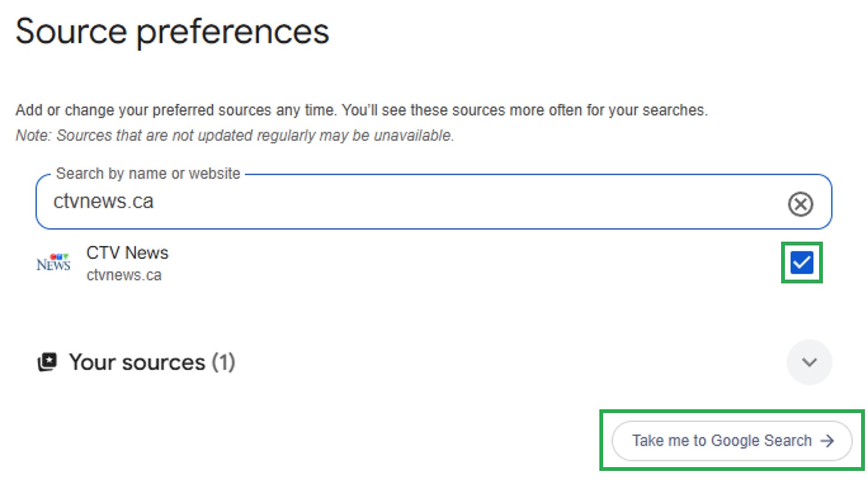Viewport: 868px width, 488px height.
Task: Click the italic Note about unavailable sources
Action: [x=235, y=135]
